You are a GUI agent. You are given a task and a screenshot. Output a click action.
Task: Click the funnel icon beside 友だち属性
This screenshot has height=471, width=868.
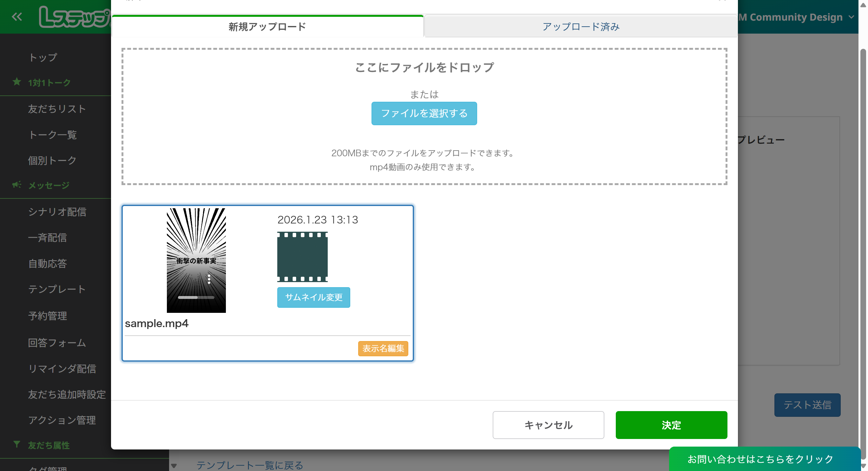click(x=16, y=444)
